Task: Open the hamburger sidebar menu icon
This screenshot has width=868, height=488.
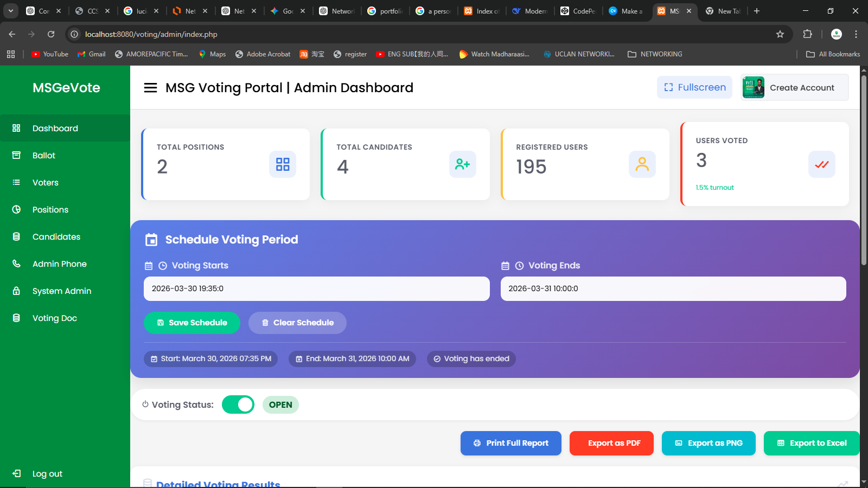Action: tap(150, 88)
